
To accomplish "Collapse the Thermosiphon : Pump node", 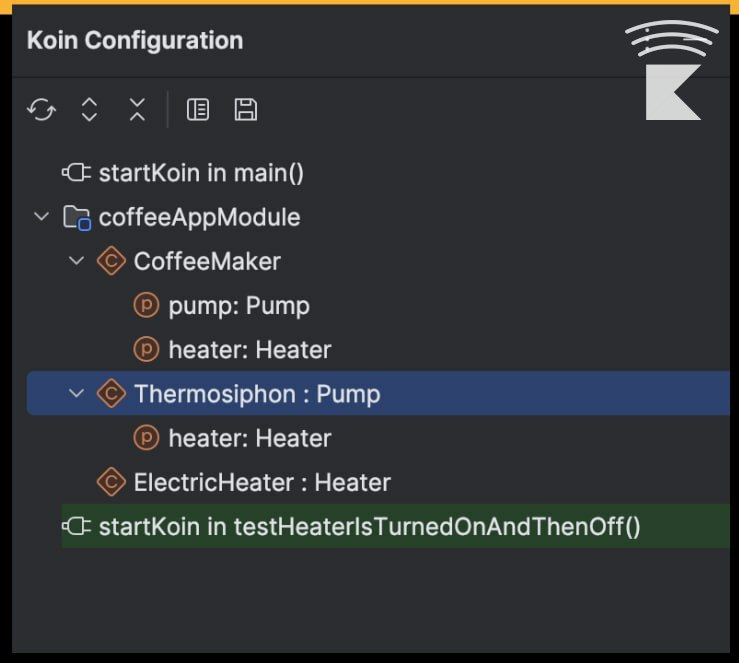I will [76, 393].
